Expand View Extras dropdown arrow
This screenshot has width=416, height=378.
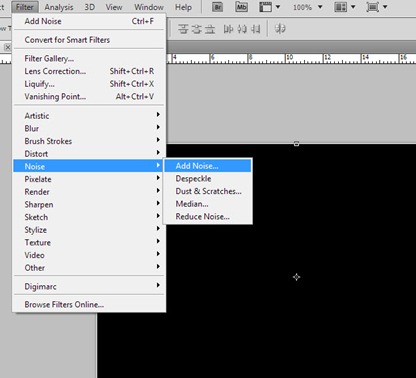(x=278, y=7)
